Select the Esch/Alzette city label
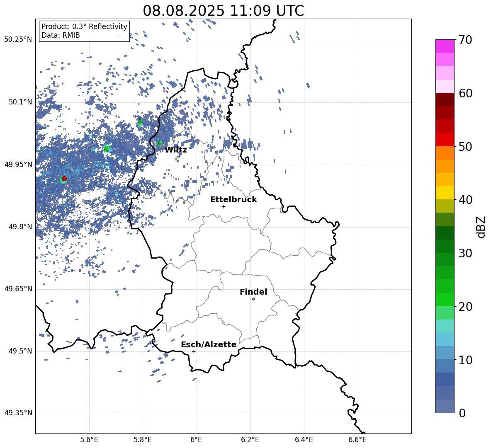Screen dimensions: 491x448 [209, 344]
